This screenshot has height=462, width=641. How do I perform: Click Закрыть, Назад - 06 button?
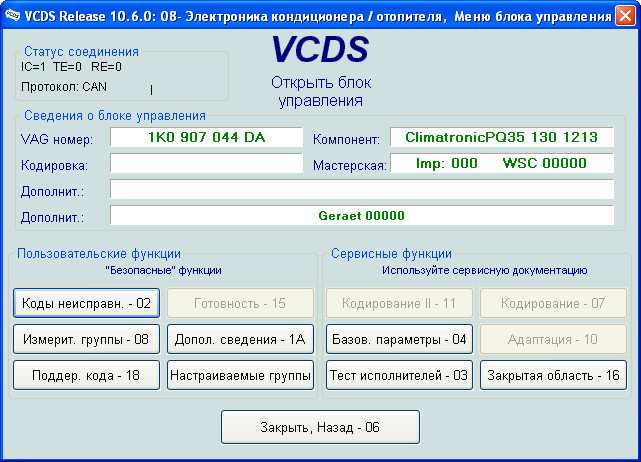click(x=320, y=427)
